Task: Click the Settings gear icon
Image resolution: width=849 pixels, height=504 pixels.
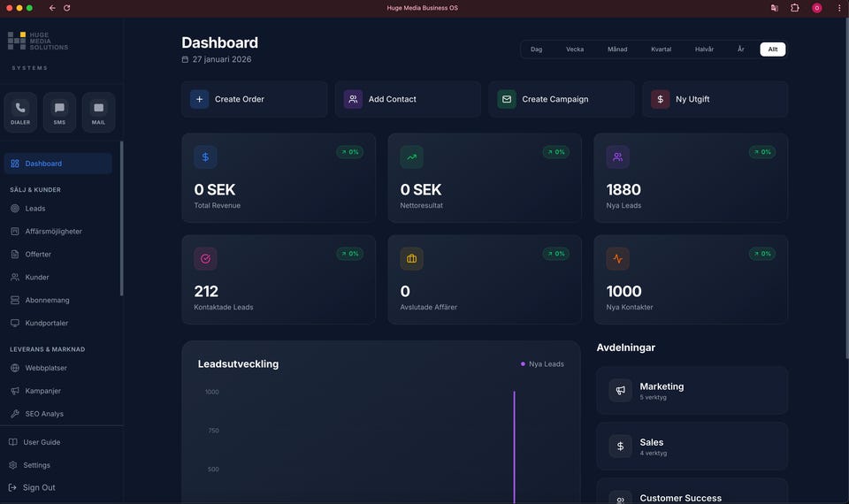Action: 13,465
